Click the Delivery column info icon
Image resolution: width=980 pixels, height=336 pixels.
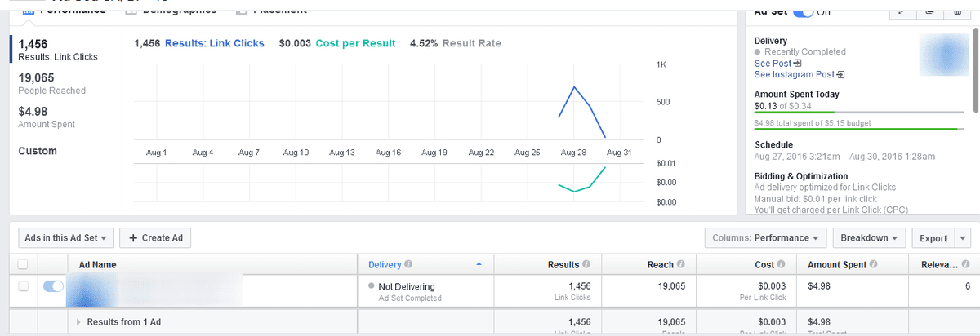[x=408, y=264]
